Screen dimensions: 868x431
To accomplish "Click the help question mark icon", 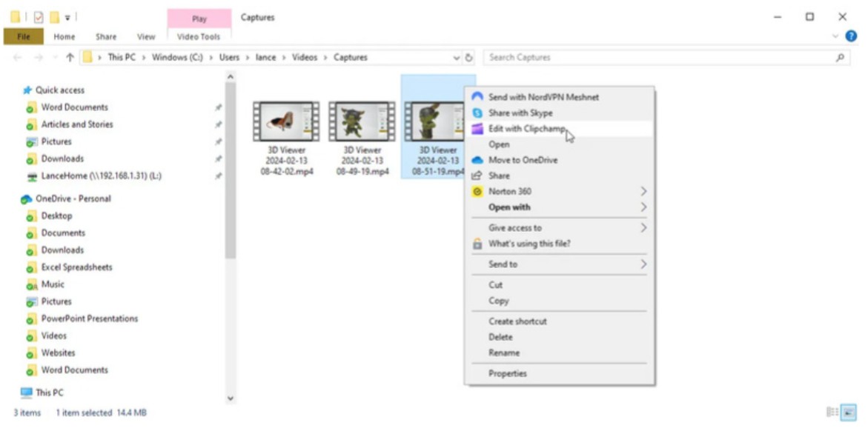I will 851,36.
